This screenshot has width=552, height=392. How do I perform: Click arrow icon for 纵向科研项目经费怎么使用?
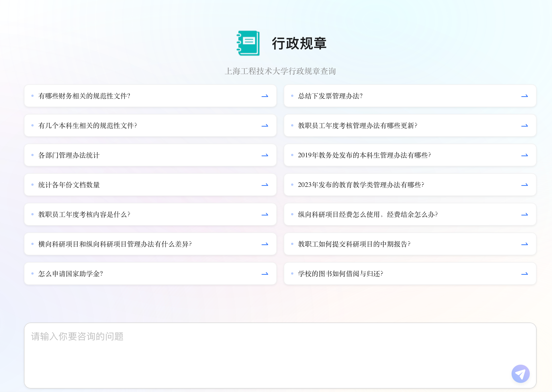(525, 215)
